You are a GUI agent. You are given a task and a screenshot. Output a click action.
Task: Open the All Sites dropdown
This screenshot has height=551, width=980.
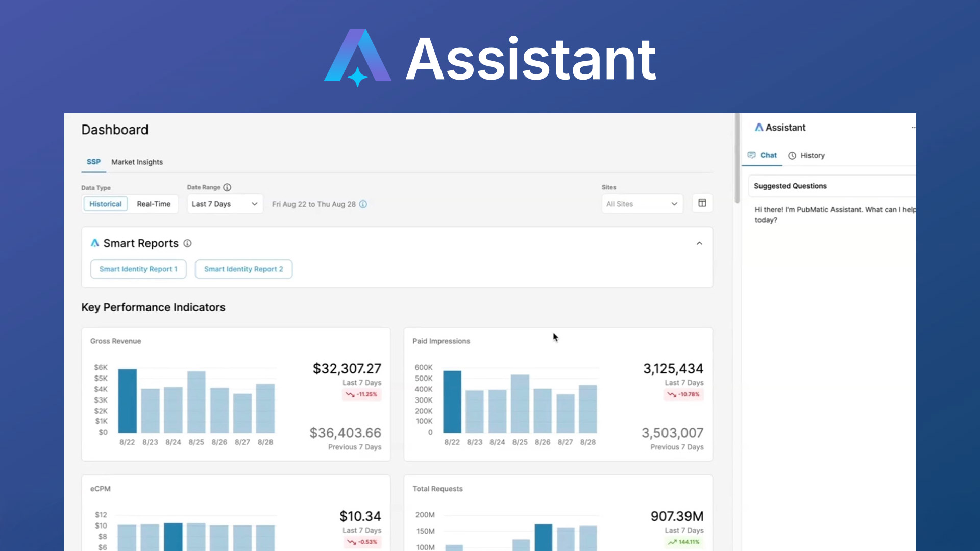click(642, 204)
